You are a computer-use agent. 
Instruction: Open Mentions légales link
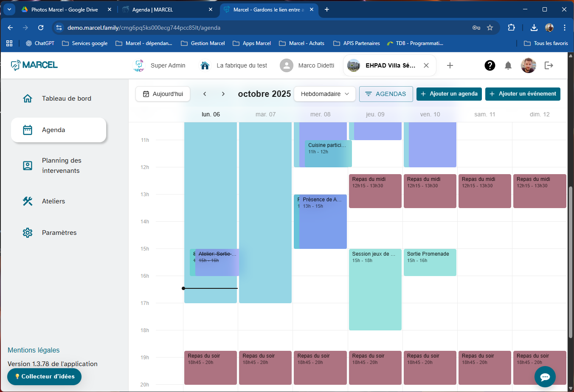click(x=34, y=350)
